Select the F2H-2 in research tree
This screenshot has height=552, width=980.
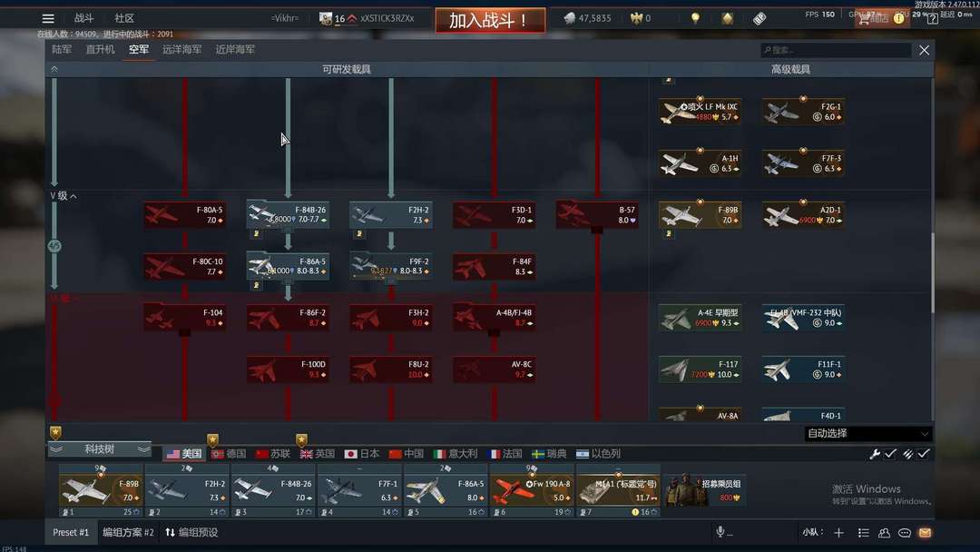[x=390, y=215]
